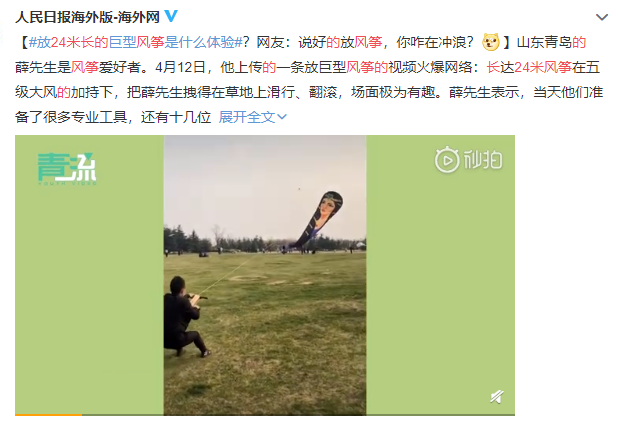Open the #放24米长的巨型风筝是什么体验# hashtag topic
The width and height of the screenshot is (618, 425).
pyautogui.click(x=135, y=42)
